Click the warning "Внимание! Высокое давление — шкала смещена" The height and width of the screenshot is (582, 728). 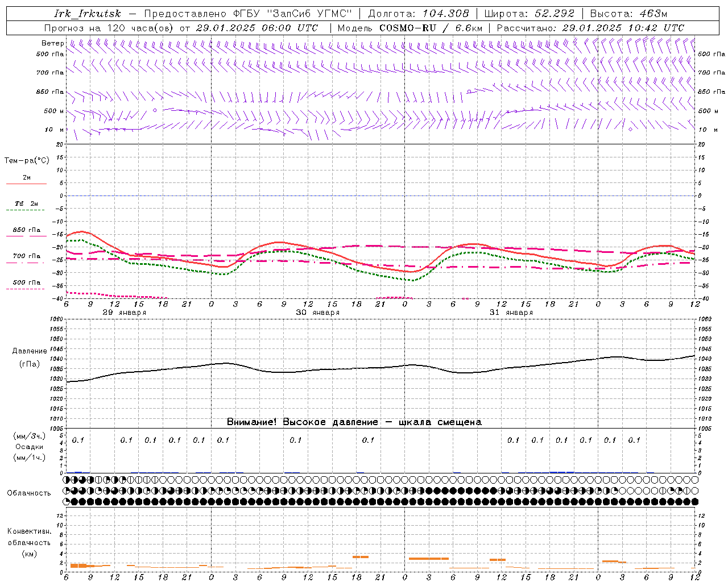click(x=354, y=422)
